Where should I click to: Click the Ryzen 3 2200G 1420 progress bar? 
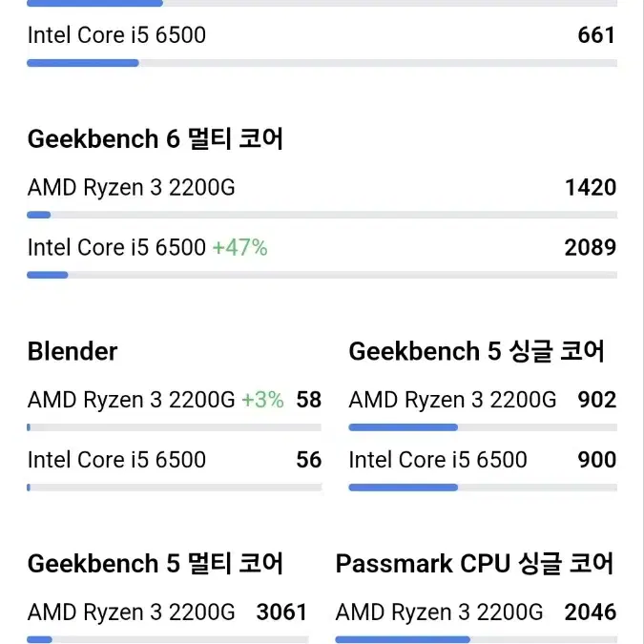(x=322, y=215)
